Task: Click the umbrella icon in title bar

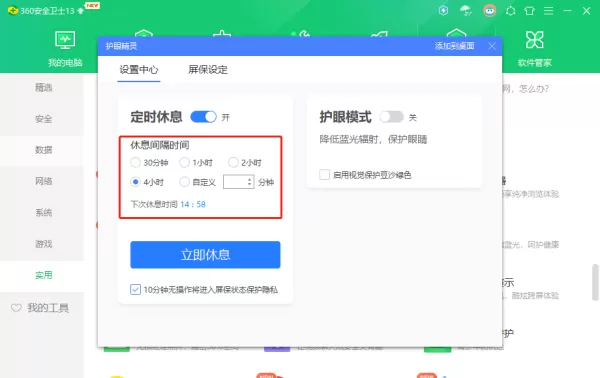Action: [466, 11]
